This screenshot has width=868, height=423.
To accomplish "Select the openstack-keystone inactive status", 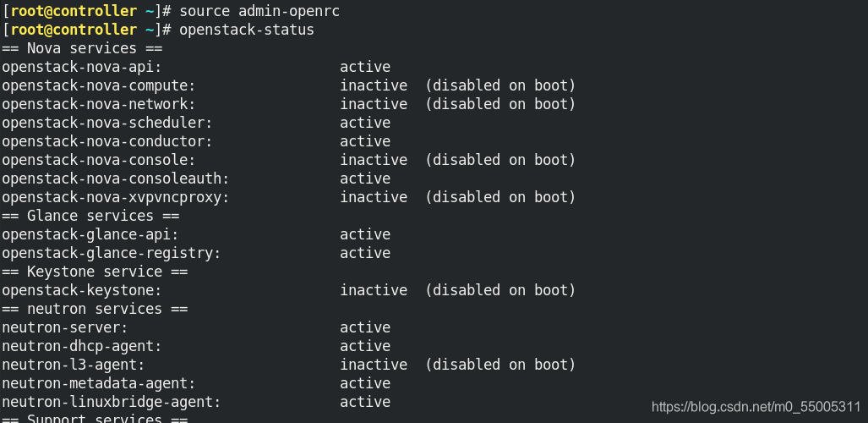I will [374, 290].
